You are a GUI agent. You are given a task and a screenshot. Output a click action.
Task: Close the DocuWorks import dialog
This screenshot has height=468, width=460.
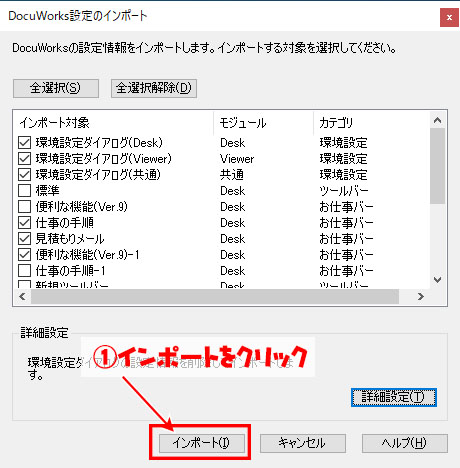449,17
